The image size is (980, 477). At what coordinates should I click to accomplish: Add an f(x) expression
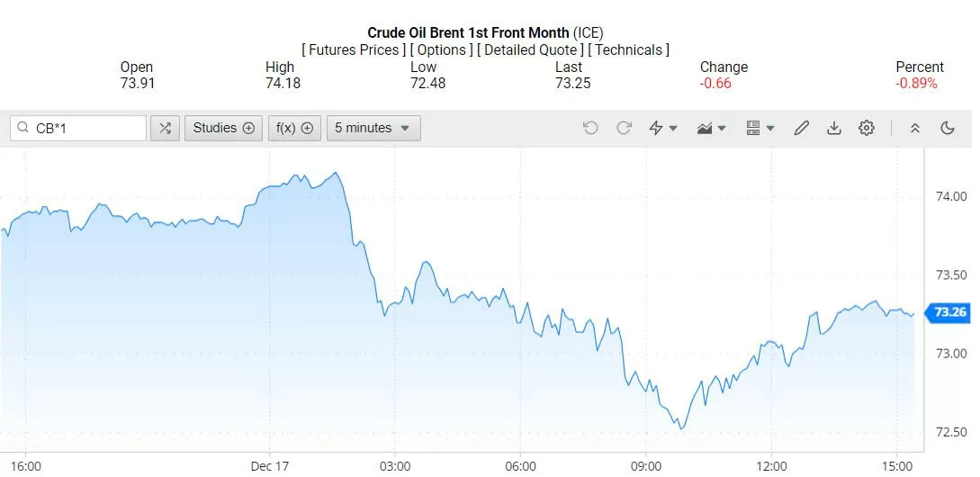pyautogui.click(x=294, y=128)
